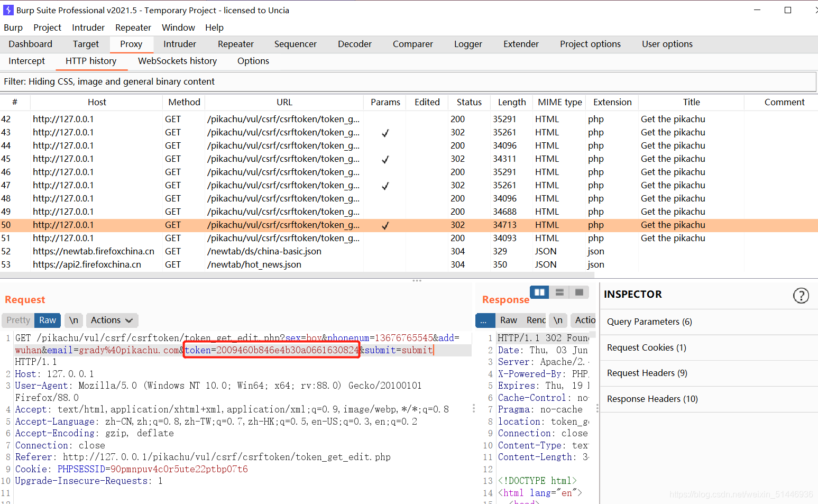Open the Burp menu
This screenshot has width=818, height=504.
click(13, 28)
